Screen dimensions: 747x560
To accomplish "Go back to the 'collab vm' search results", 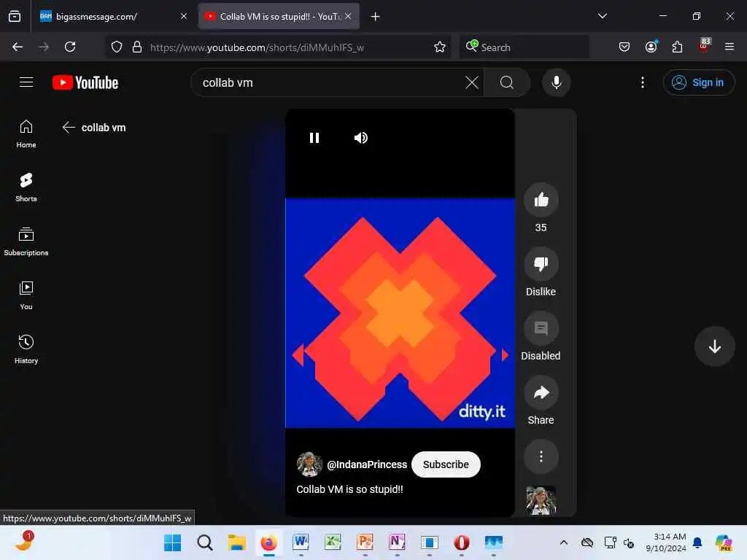I will pos(69,127).
